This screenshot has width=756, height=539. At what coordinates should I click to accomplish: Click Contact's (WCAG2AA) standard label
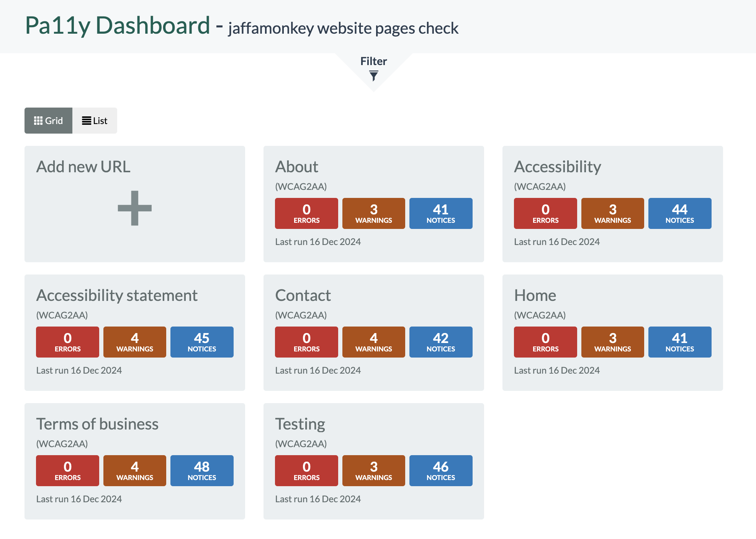[x=301, y=315]
